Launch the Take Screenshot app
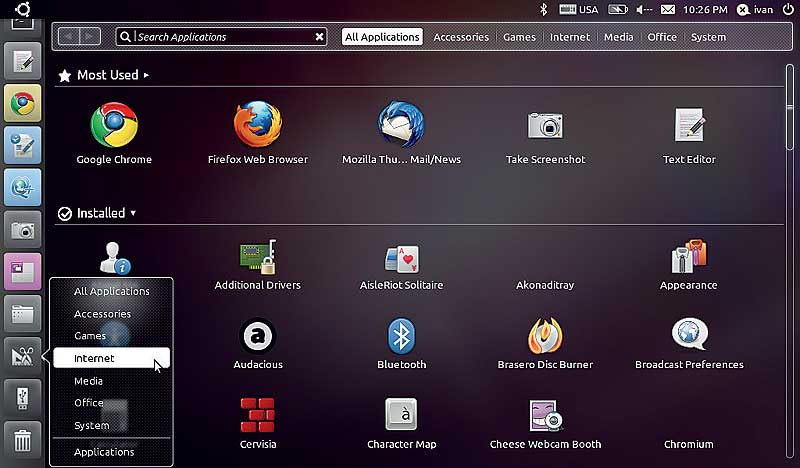This screenshot has width=800, height=468. 545,137
